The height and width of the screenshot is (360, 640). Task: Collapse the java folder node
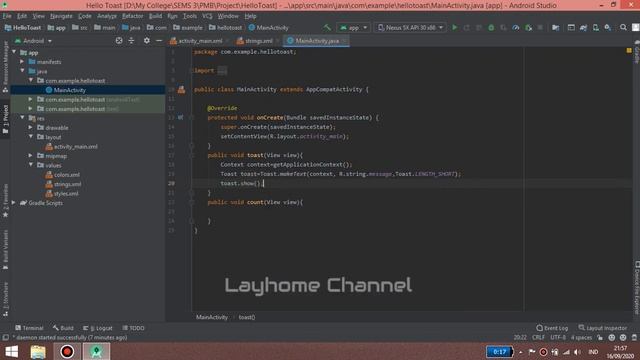click(x=22, y=71)
